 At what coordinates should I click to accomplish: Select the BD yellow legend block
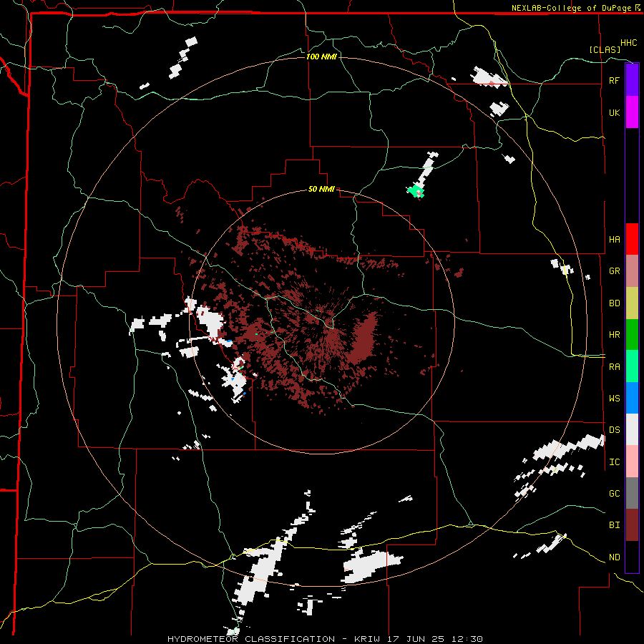tap(632, 303)
